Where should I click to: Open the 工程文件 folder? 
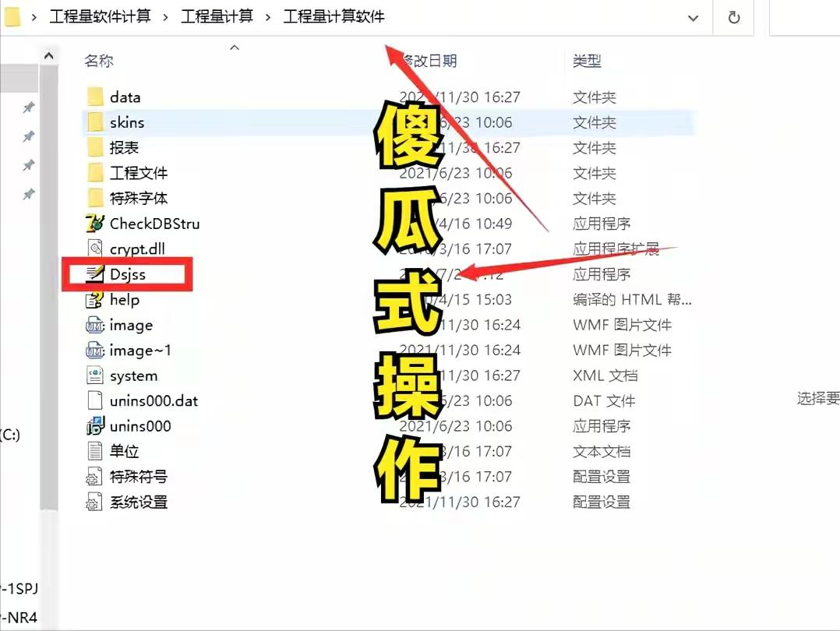pos(138,172)
